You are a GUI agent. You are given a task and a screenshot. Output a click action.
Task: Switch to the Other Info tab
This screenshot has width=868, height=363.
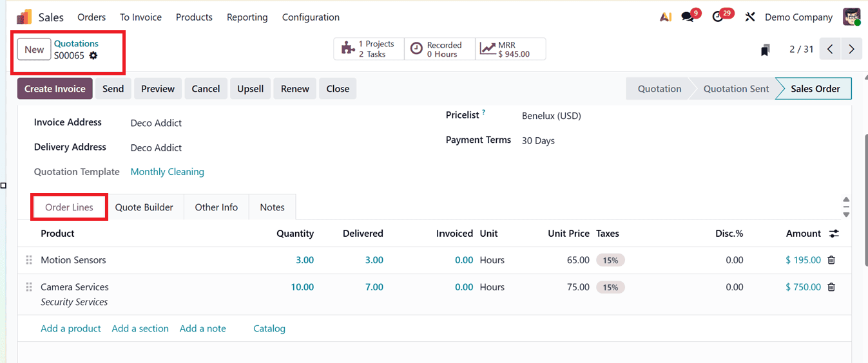tap(217, 207)
